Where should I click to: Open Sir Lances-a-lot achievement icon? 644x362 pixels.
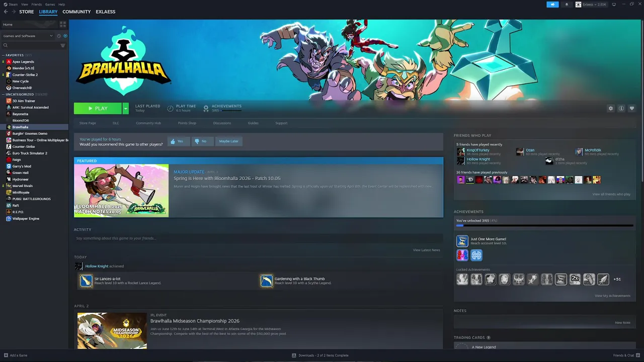[x=86, y=281]
